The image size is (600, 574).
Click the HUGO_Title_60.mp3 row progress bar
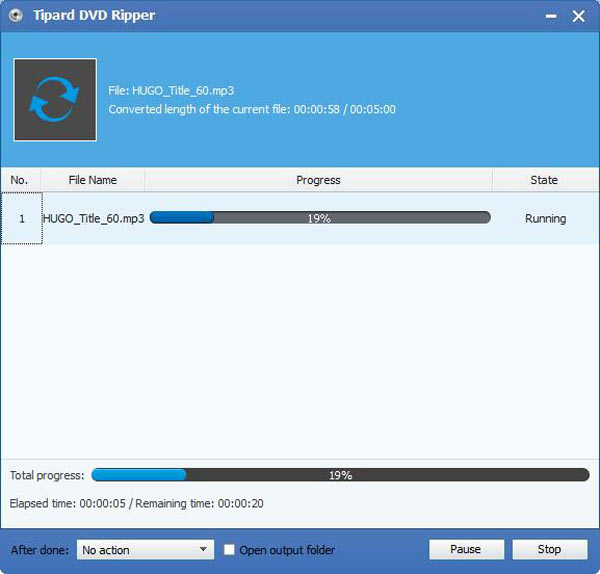(x=320, y=218)
